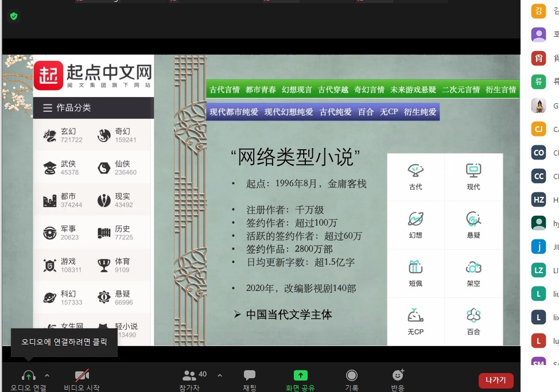
Task: Click the photo avatar in participant list
Action: (538, 106)
